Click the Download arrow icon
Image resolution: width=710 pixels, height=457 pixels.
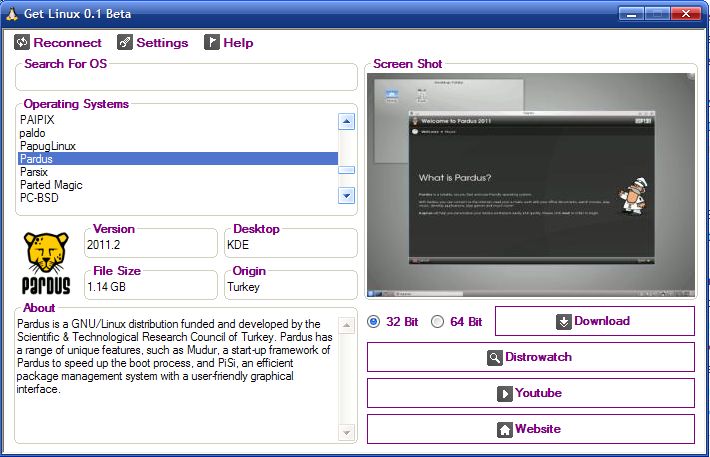click(564, 322)
